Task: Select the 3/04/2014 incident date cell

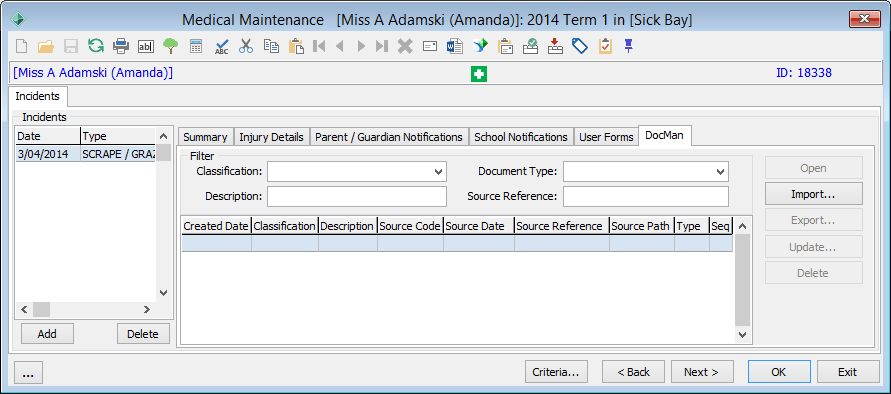Action: point(48,154)
